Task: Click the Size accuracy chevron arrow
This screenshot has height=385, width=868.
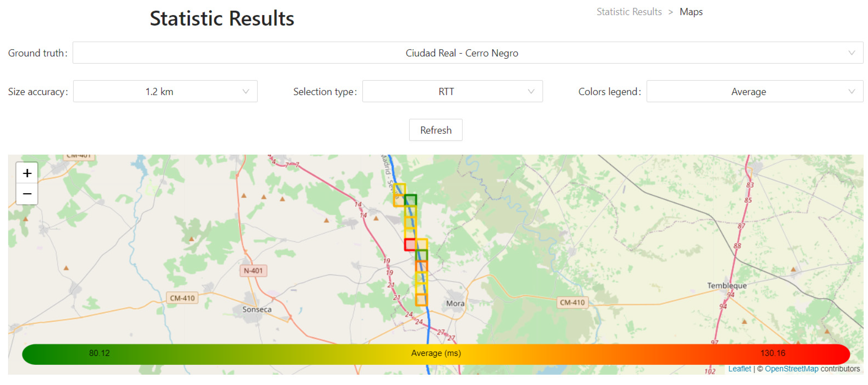Action: tap(246, 92)
